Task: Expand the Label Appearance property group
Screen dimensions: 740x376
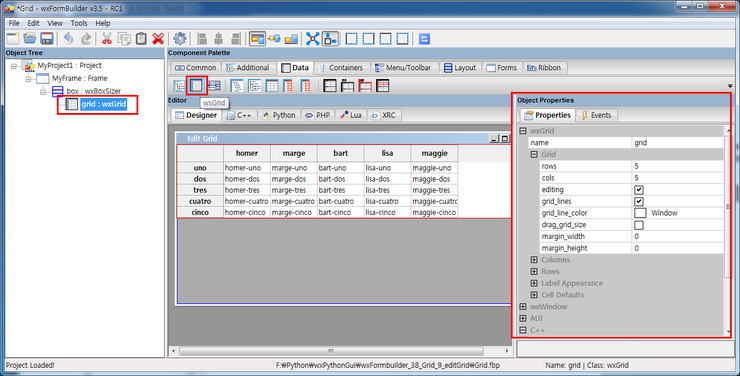Action: click(534, 283)
